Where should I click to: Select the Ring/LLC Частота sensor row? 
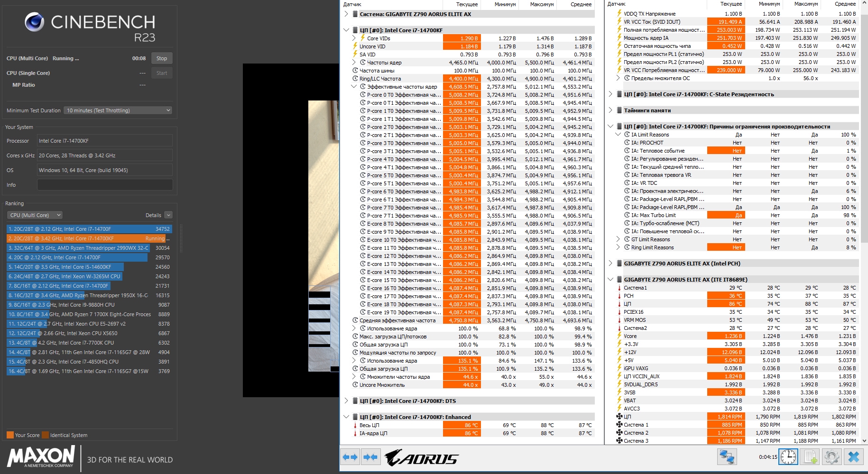coord(468,79)
